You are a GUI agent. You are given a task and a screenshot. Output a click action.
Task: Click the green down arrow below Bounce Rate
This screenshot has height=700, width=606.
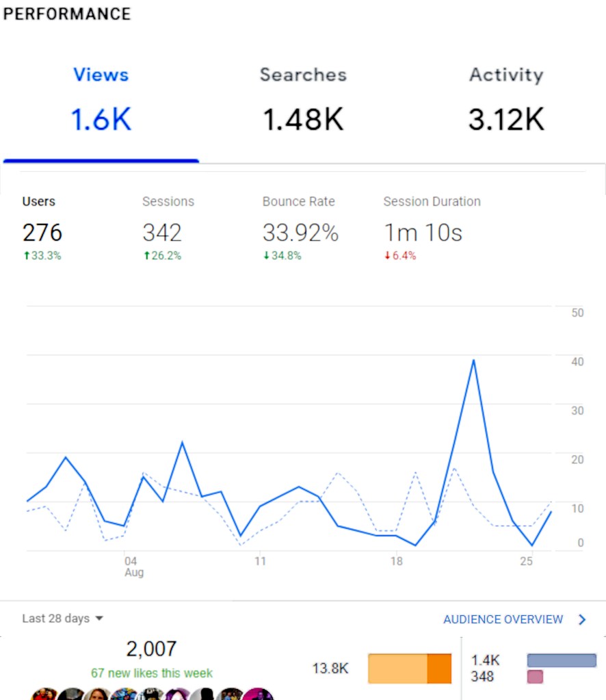point(266,255)
